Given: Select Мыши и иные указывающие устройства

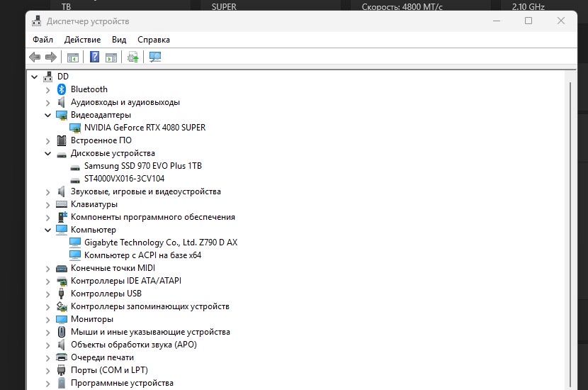Looking at the screenshot, I should [x=150, y=332].
